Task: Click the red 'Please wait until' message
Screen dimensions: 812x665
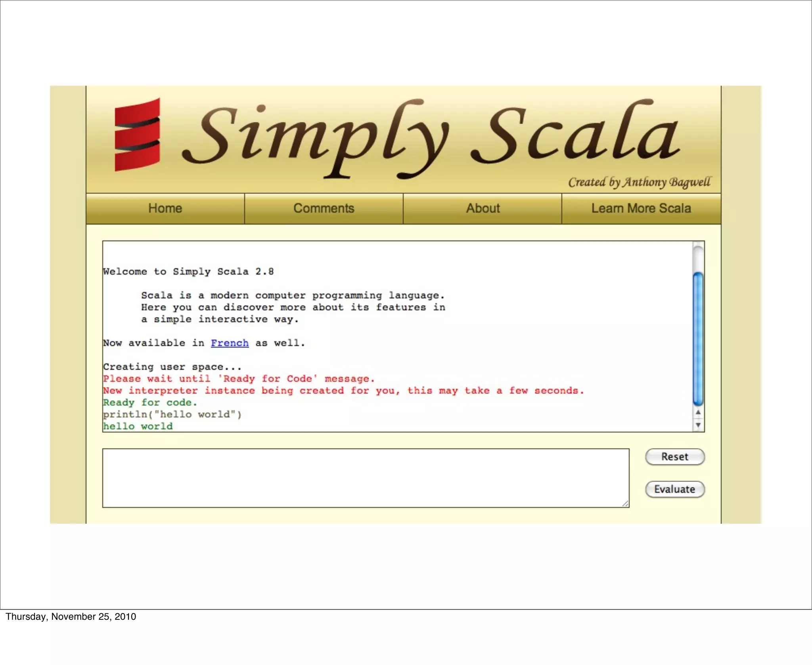Action: (x=239, y=379)
